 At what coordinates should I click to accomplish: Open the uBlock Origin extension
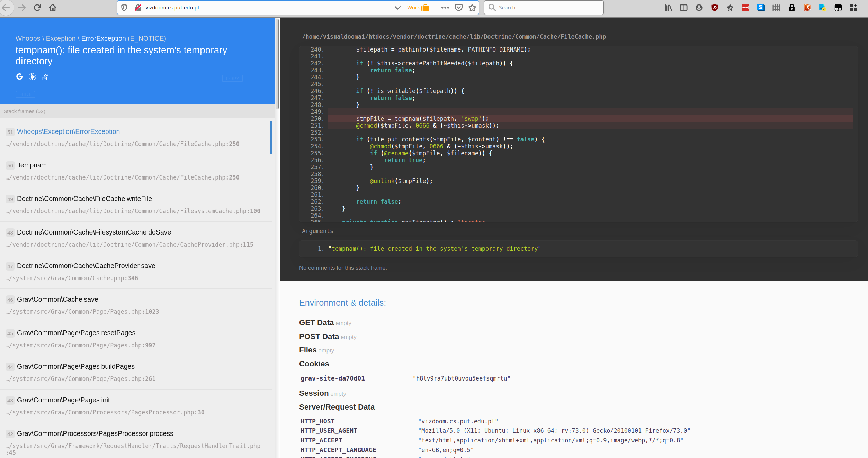[714, 7]
